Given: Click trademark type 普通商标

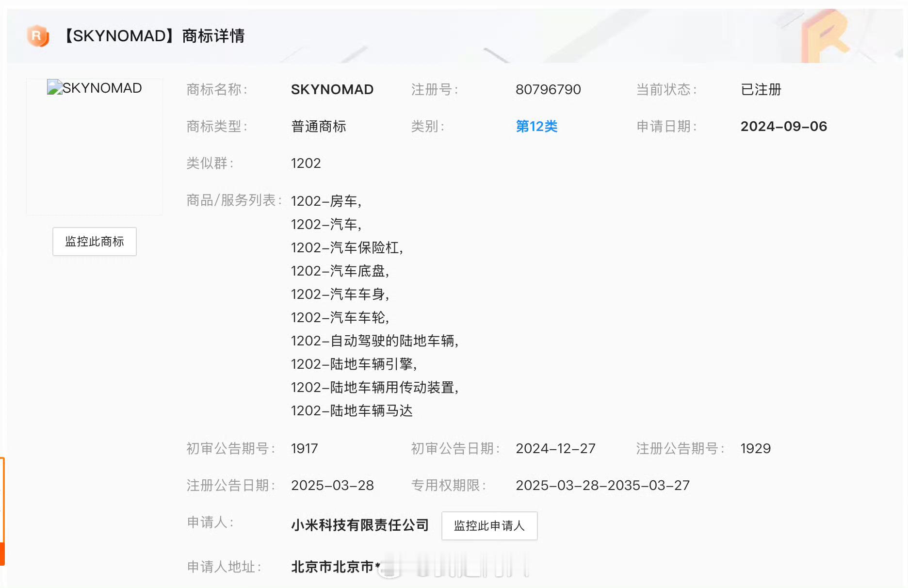Looking at the screenshot, I should 319,127.
